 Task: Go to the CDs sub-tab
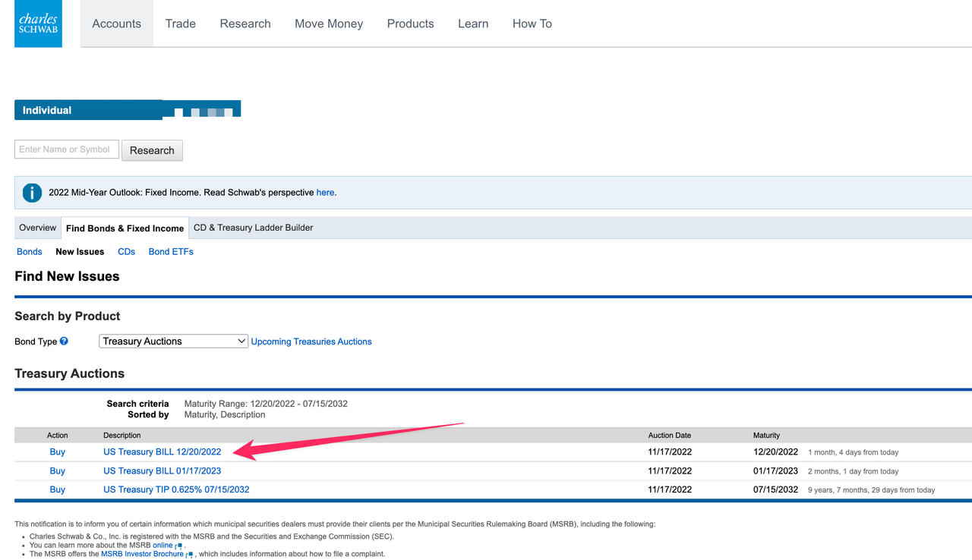coord(126,252)
